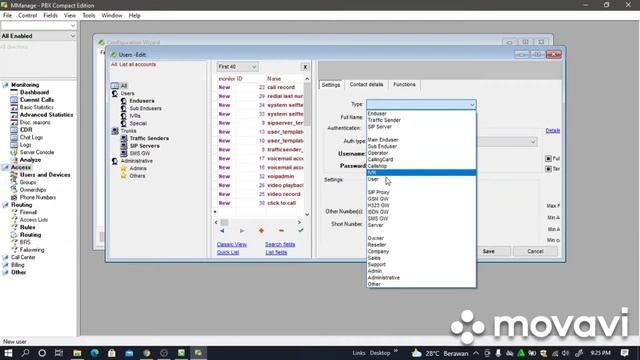Click the Save button
The image size is (640, 360).
coord(489,251)
